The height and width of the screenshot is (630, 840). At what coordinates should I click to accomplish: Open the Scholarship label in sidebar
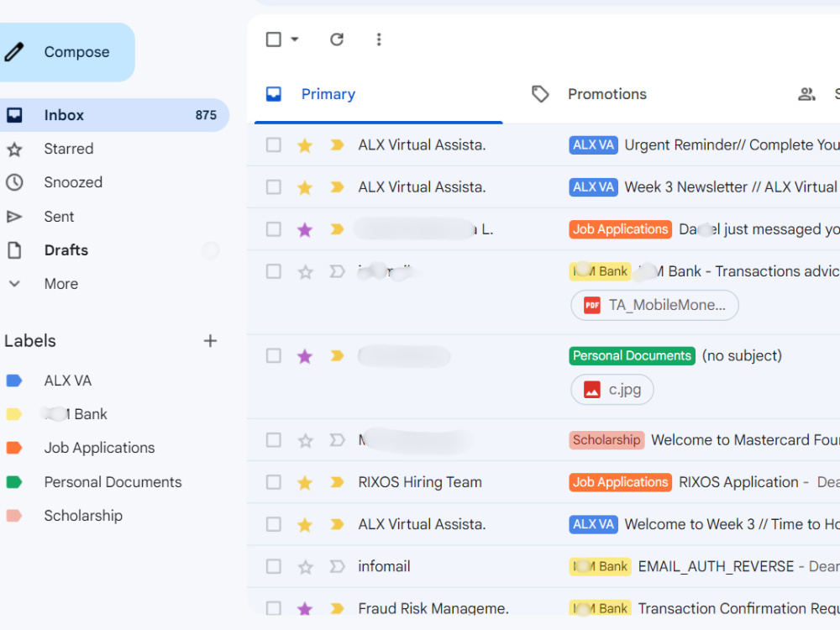pos(83,516)
